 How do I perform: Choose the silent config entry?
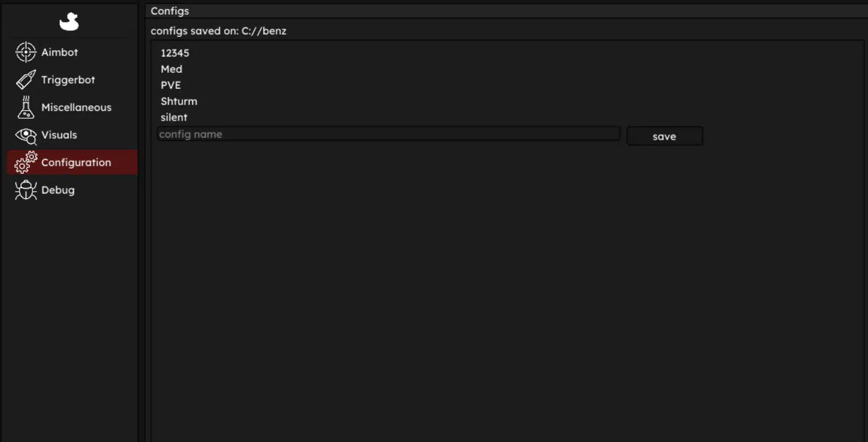174,117
